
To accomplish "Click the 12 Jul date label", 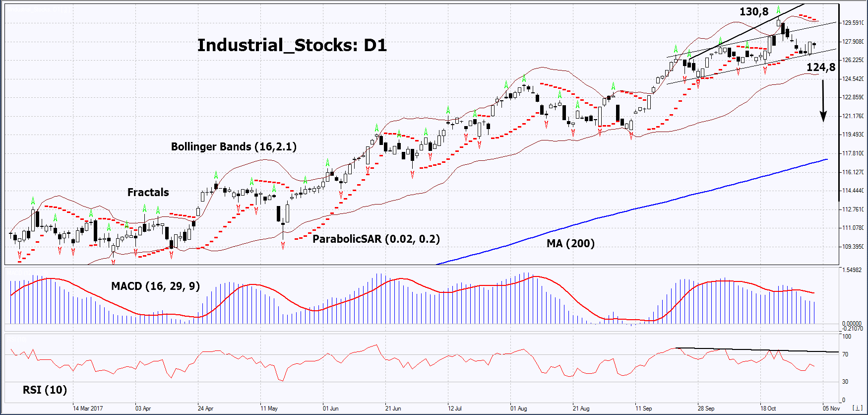I will pyautogui.click(x=455, y=409).
